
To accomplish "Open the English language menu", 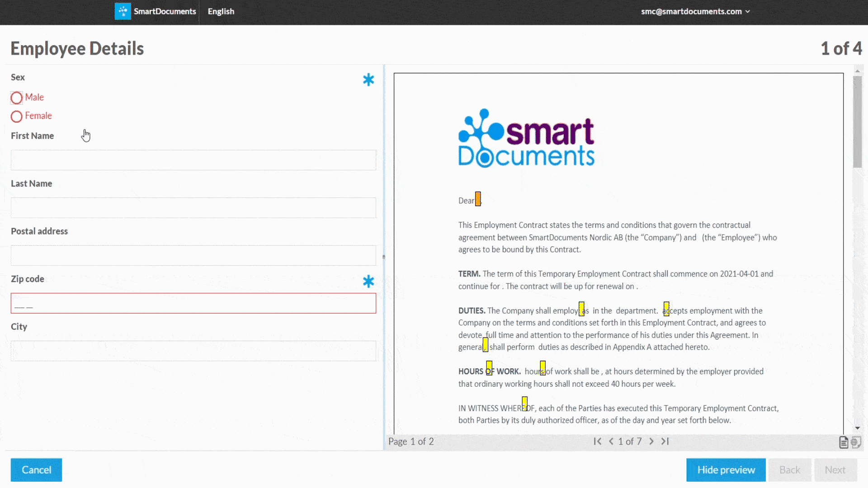I will click(221, 11).
